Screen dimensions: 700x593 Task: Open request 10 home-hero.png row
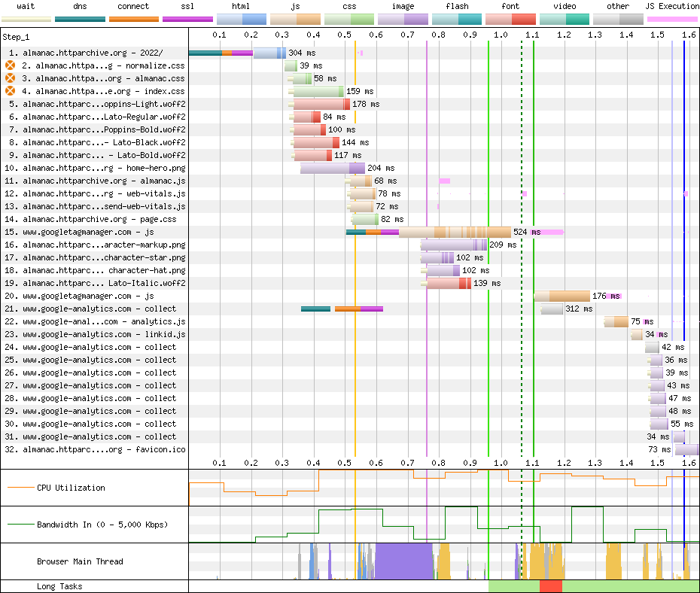94,169
